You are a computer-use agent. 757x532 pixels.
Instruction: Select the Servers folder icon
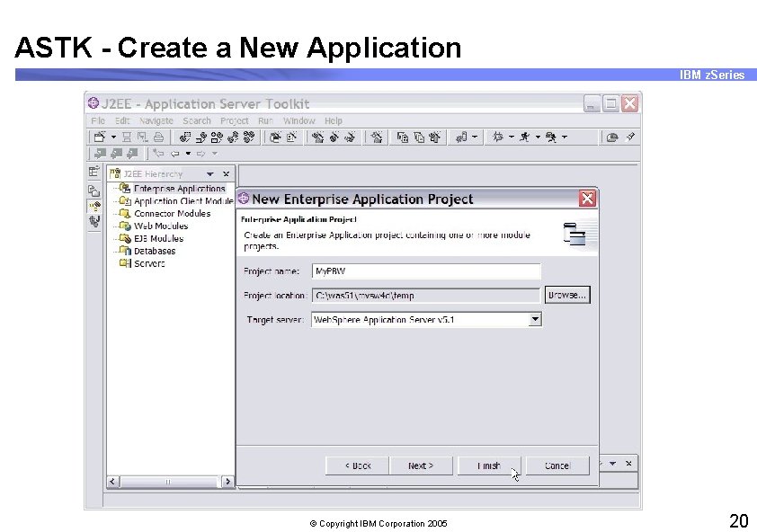[x=126, y=262]
